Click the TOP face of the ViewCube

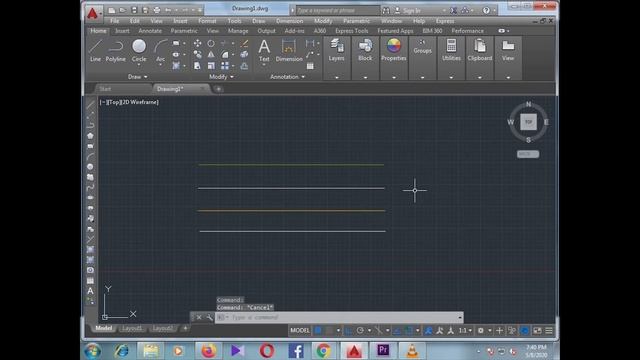click(x=529, y=122)
